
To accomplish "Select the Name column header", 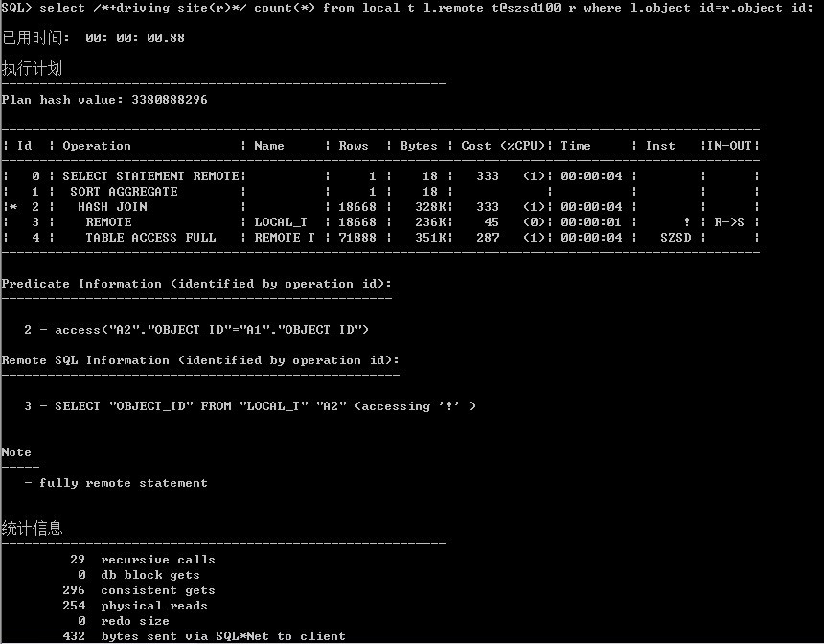I will pyautogui.click(x=269, y=146).
